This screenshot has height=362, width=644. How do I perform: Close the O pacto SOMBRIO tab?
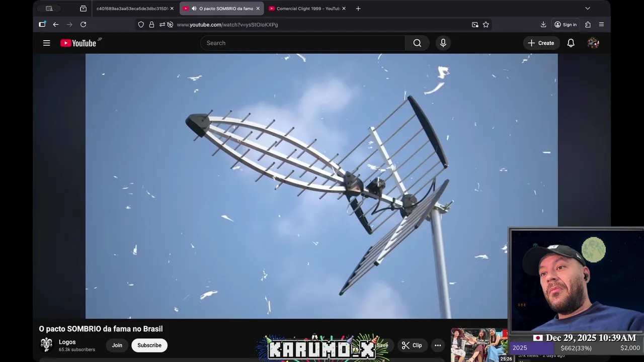pos(258,9)
